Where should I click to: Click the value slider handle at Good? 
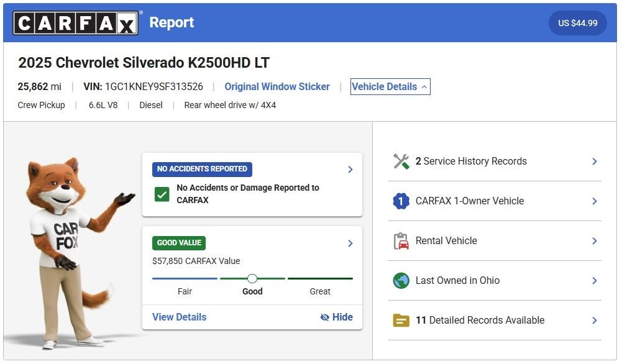click(252, 278)
